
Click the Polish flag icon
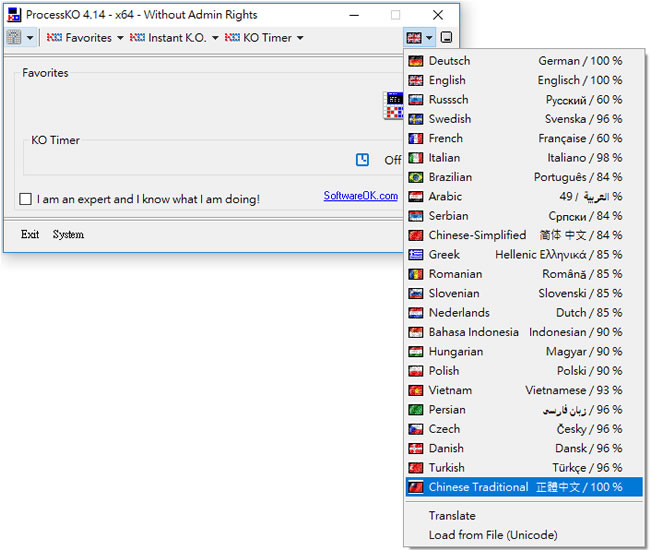tap(415, 371)
